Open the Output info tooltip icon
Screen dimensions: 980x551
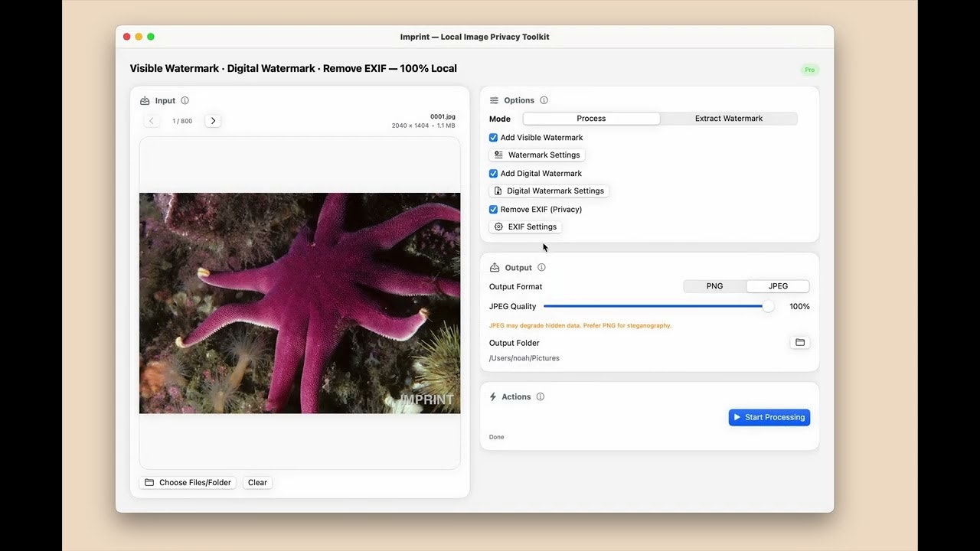pos(541,268)
